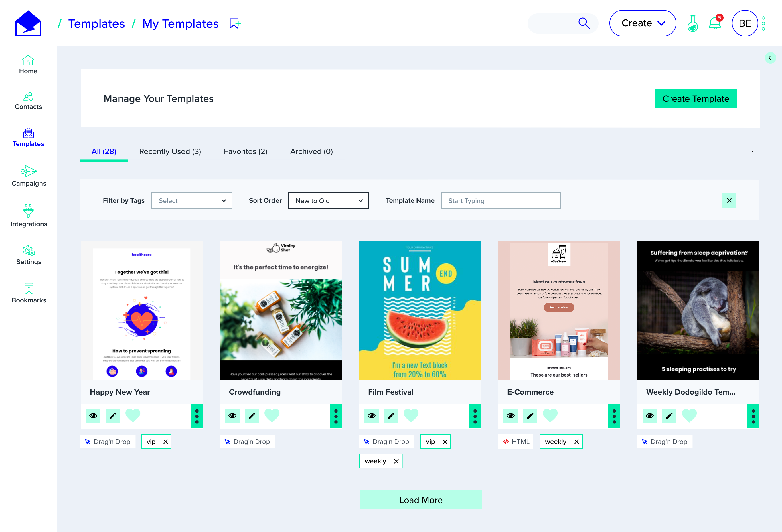Click the Template Name input field
Image resolution: width=782 pixels, height=532 pixels.
tap(500, 200)
